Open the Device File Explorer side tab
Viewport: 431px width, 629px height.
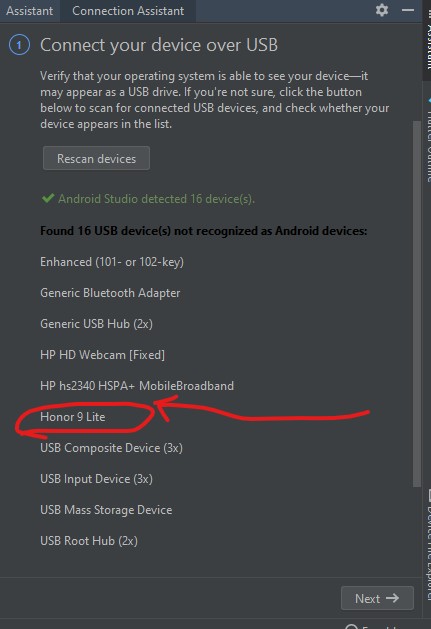pyautogui.click(x=428, y=546)
